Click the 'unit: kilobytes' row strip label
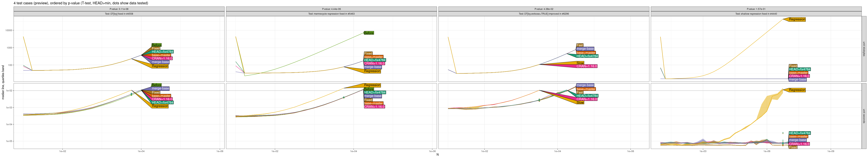Screen dimensions: 868x158 [864, 49]
